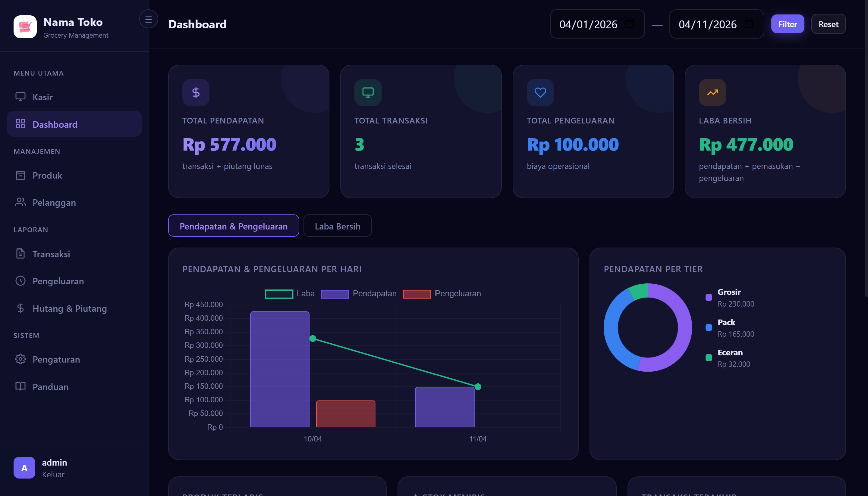
Task: Open the Transaksi report
Action: pos(74,254)
